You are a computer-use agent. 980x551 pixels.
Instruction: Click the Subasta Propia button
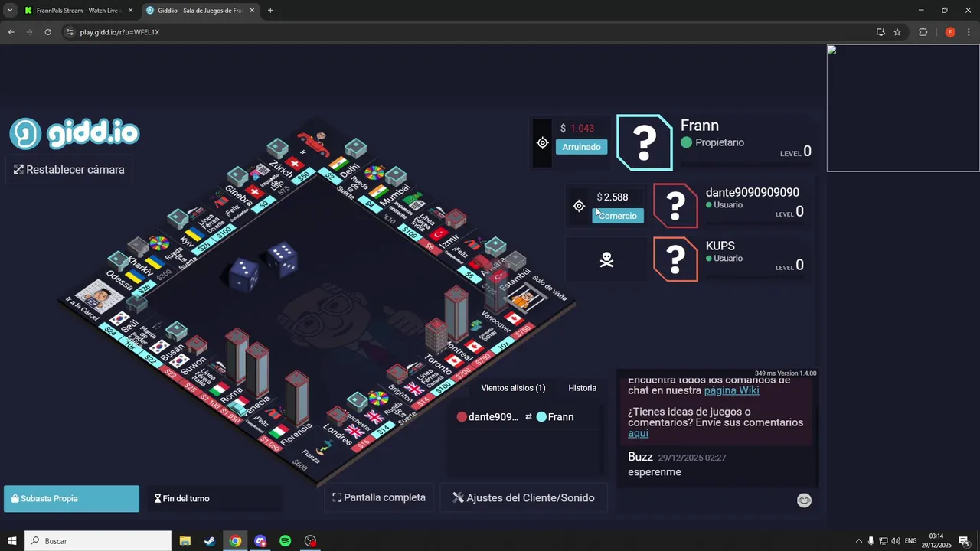[x=71, y=499]
